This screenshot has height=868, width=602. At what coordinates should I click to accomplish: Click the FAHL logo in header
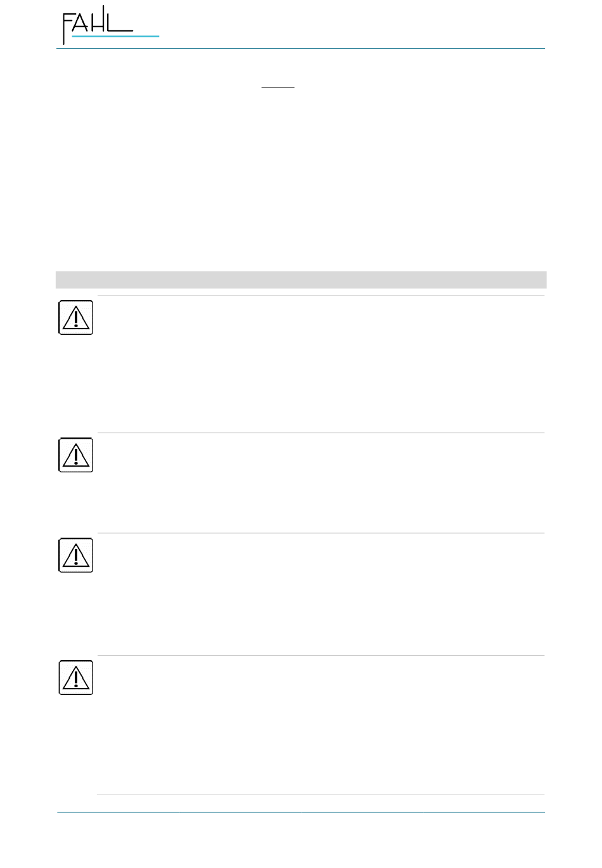point(110,25)
